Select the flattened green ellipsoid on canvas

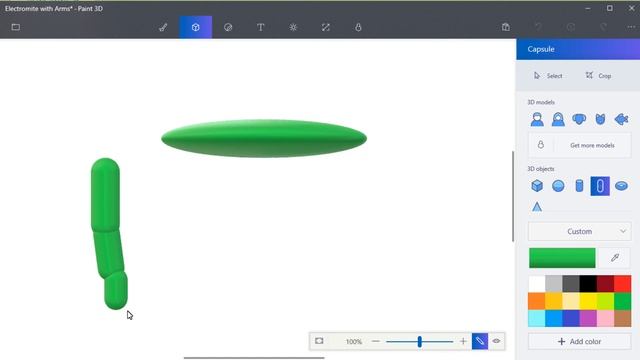264,138
